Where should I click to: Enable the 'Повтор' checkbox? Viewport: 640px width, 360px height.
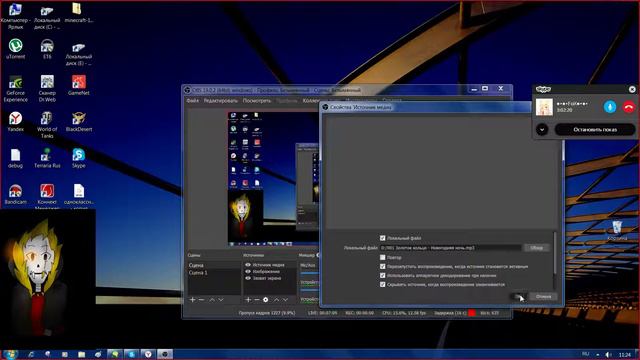pos(382,258)
